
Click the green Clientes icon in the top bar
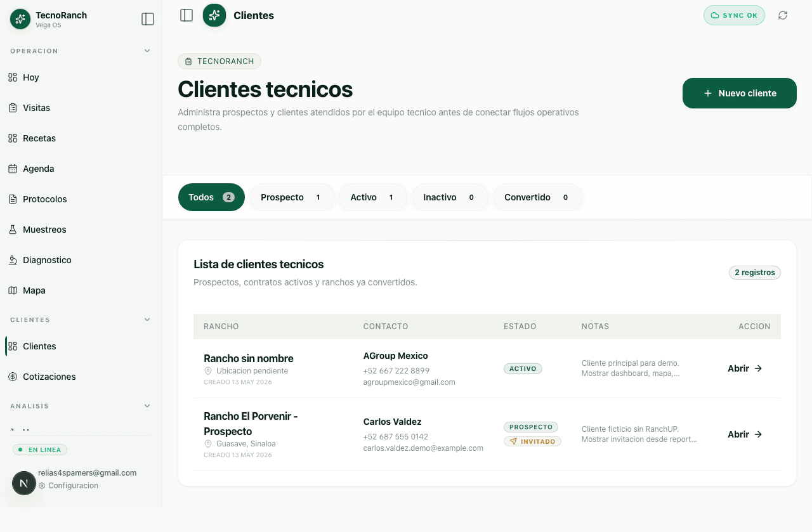tap(214, 15)
